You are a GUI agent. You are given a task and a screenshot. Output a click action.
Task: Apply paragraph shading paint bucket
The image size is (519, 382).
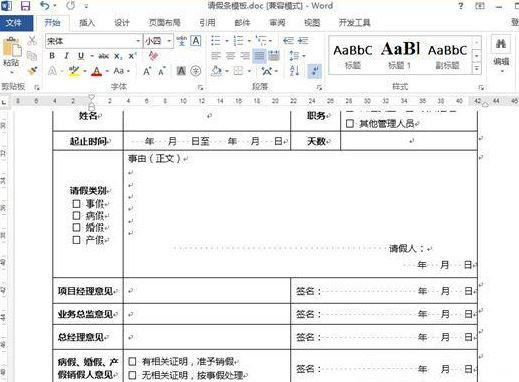[216, 71]
